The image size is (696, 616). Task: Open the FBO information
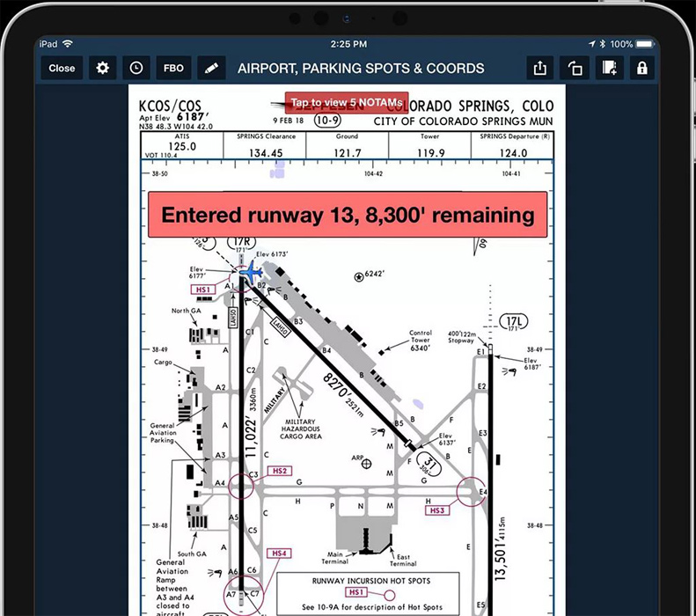[x=172, y=68]
